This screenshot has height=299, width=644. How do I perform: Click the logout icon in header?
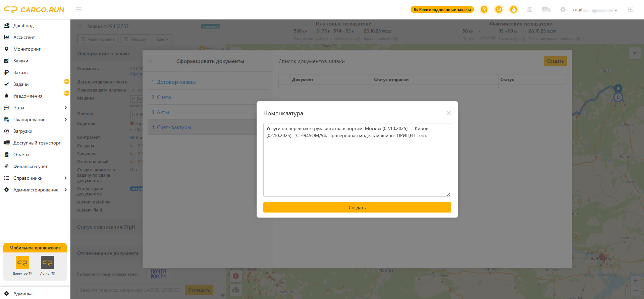pos(631,9)
